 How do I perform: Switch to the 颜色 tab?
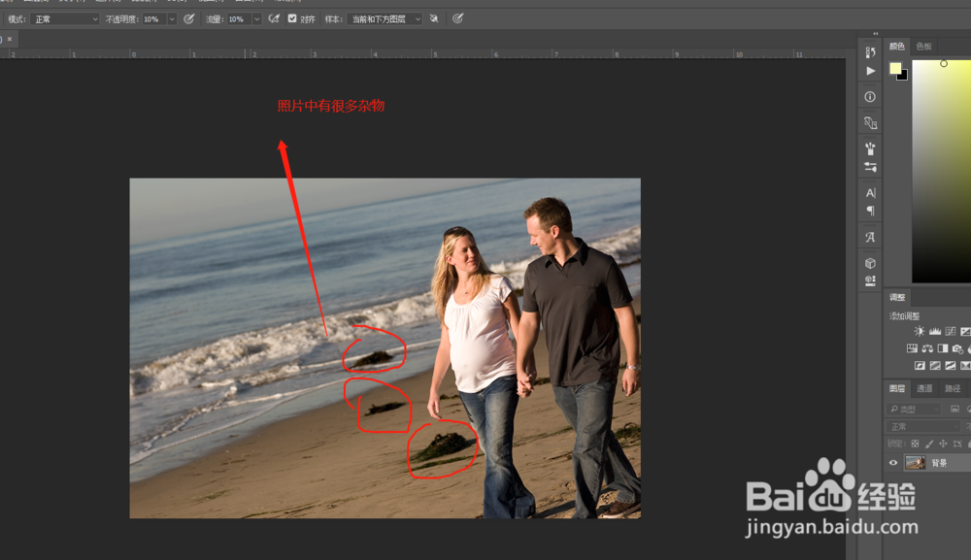pos(896,47)
